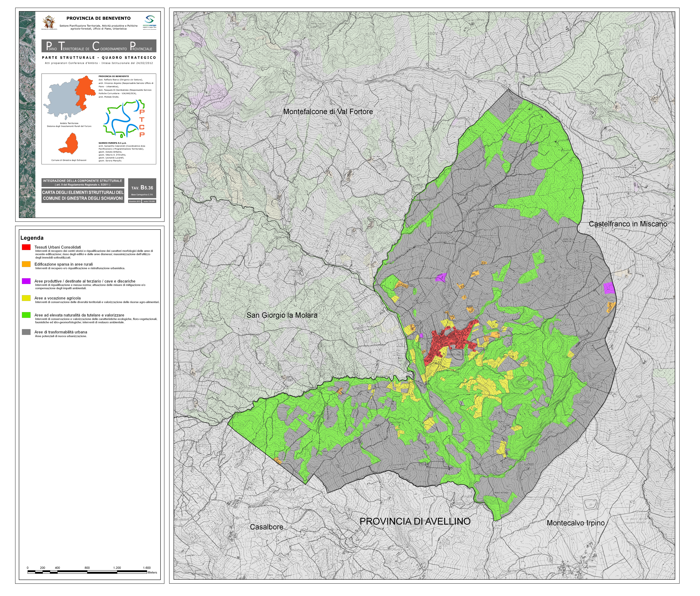The image size is (700, 596).
Task: Click the Sannio Europa logo
Action: pos(149,22)
